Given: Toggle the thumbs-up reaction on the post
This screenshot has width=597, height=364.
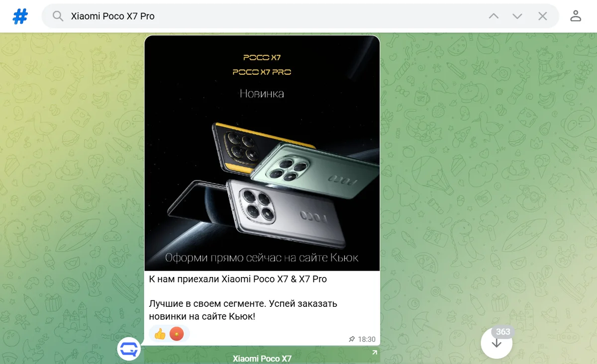Looking at the screenshot, I should point(160,334).
